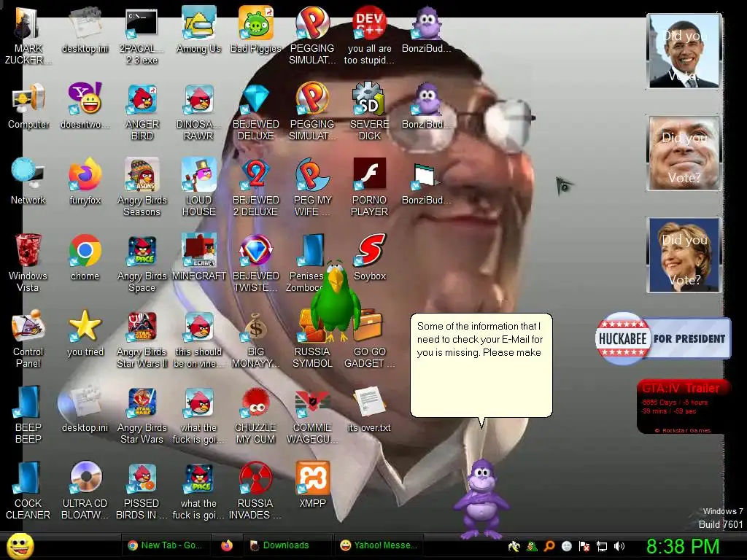The width and height of the screenshot is (747, 560).
Task: Click the Hillary Clinton 'Did you Vote?' gadget
Action: click(684, 254)
